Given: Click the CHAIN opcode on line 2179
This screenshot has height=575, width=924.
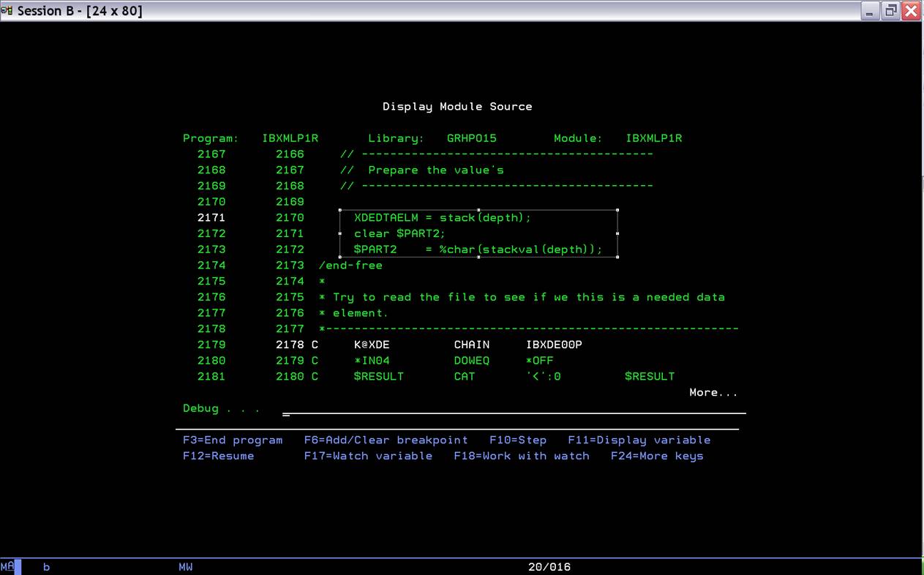Looking at the screenshot, I should tap(472, 345).
